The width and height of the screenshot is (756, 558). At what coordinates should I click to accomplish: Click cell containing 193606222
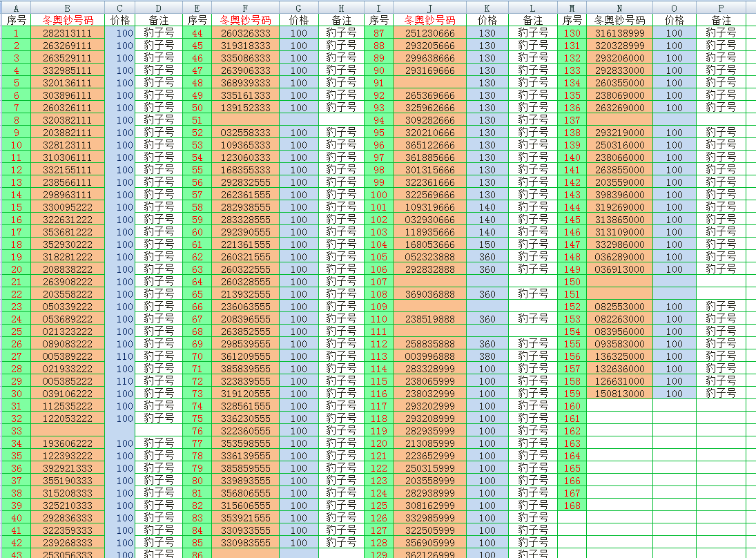coord(68,443)
